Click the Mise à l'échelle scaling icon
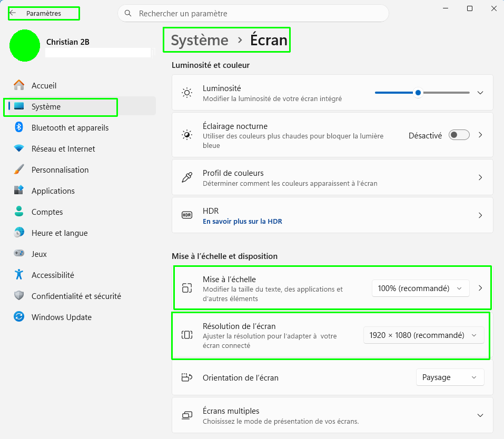This screenshot has height=439, width=504. [187, 288]
